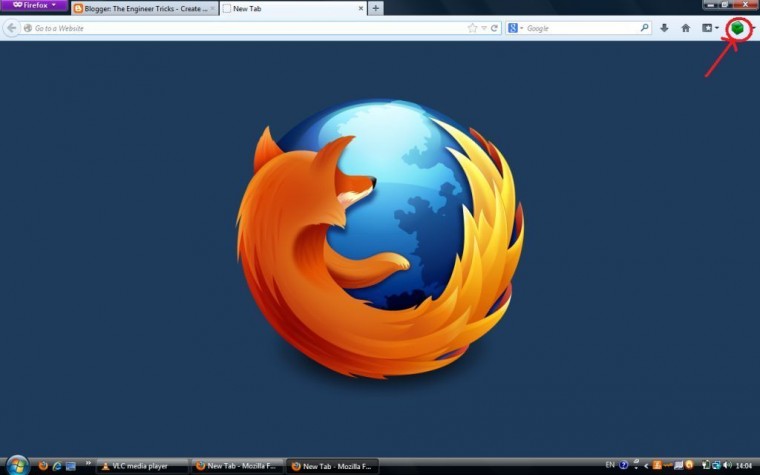Open the address bar history dropdown arrow
The image size is (760, 475).
(484, 28)
